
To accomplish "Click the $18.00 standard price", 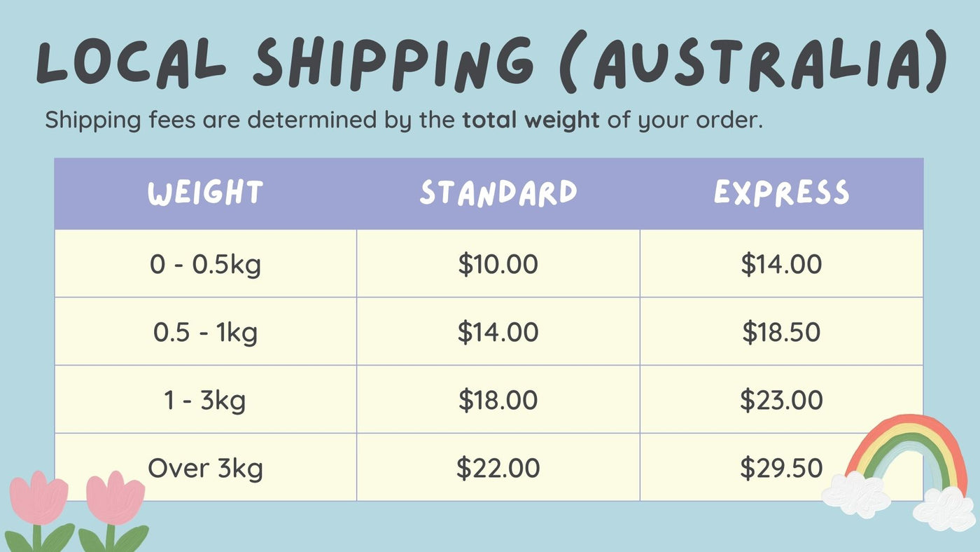I will [498, 399].
